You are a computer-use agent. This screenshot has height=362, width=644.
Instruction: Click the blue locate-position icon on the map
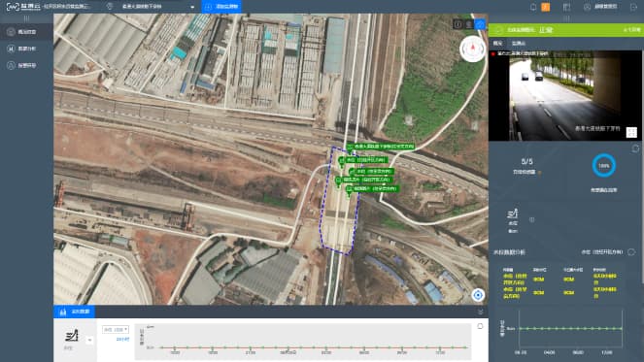tap(478, 295)
